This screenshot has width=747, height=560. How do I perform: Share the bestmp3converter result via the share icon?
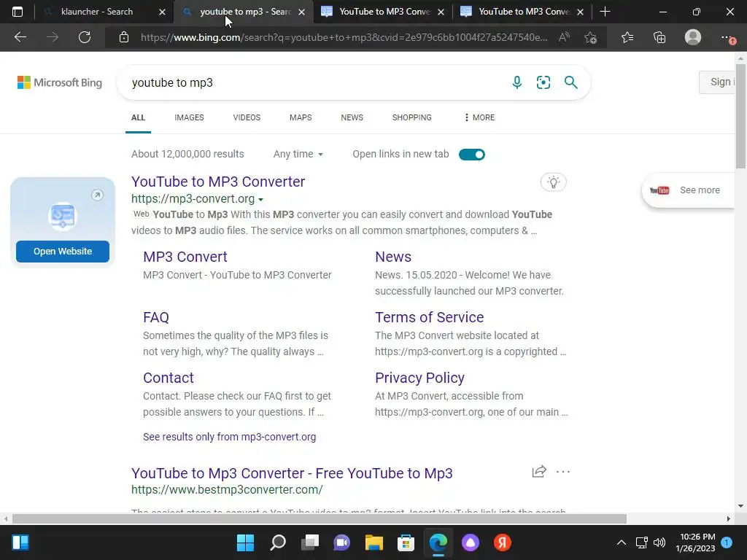pos(539,472)
